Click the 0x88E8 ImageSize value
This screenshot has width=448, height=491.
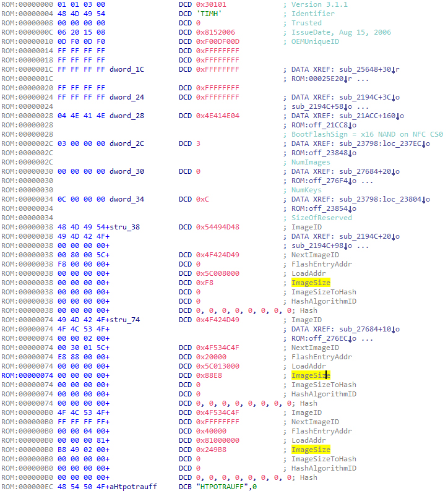[x=209, y=375]
